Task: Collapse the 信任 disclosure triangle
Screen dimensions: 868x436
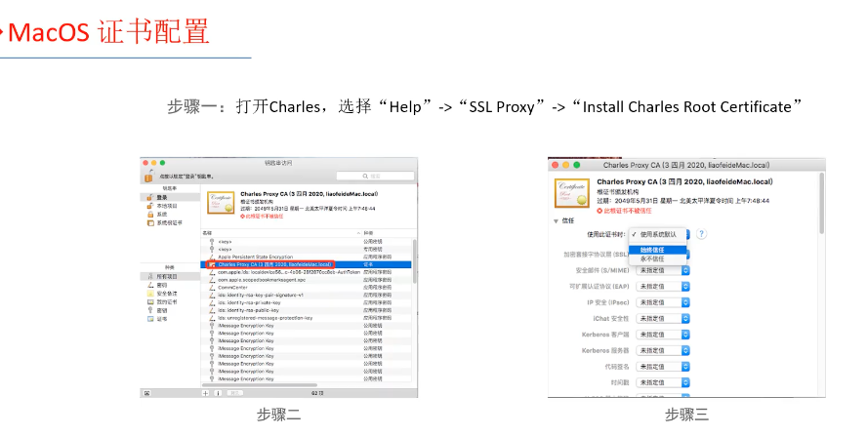Action: tap(556, 220)
